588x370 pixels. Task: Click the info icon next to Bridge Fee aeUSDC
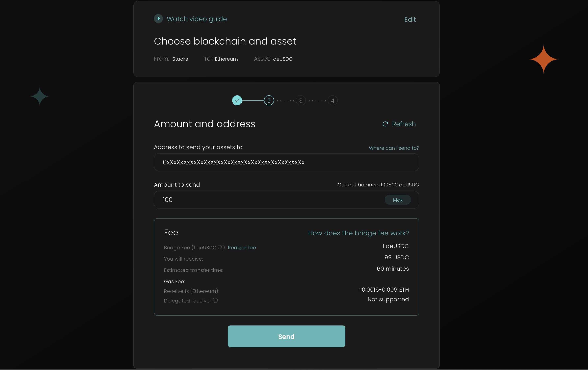point(220,247)
